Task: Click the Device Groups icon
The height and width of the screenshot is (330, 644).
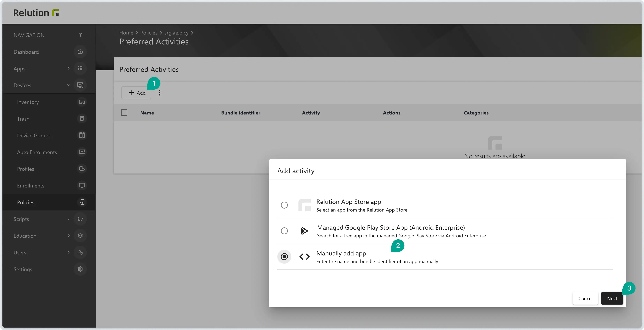Action: [82, 135]
